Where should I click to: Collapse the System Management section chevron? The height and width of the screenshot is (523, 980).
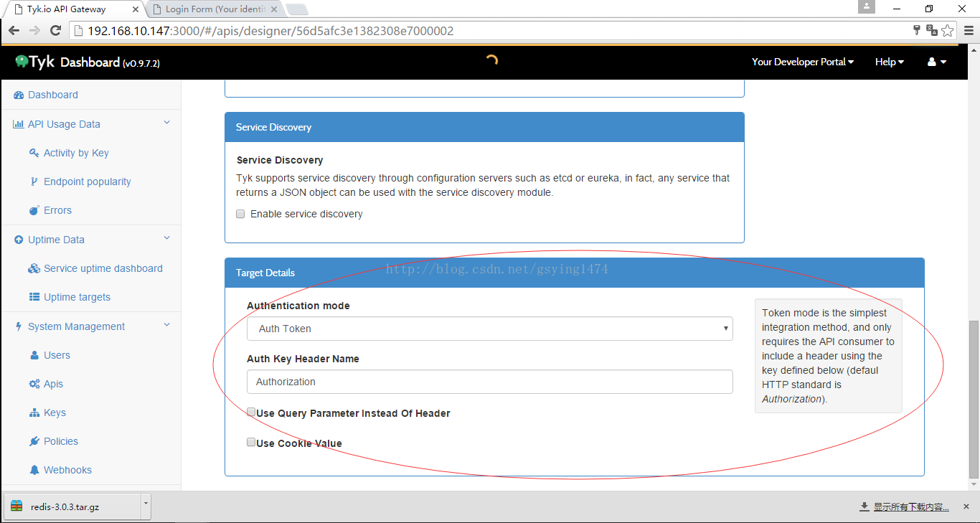coord(167,326)
